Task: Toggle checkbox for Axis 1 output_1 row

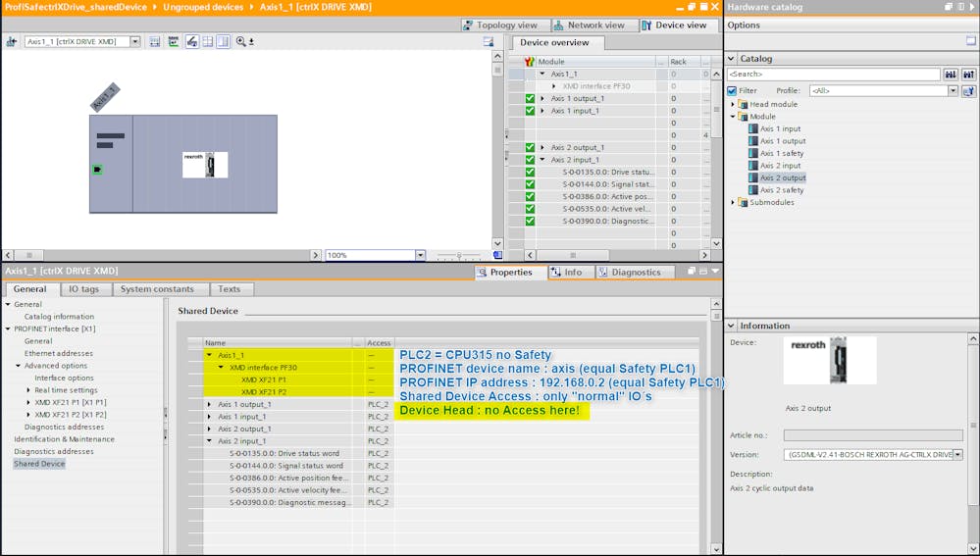Action: click(x=530, y=99)
